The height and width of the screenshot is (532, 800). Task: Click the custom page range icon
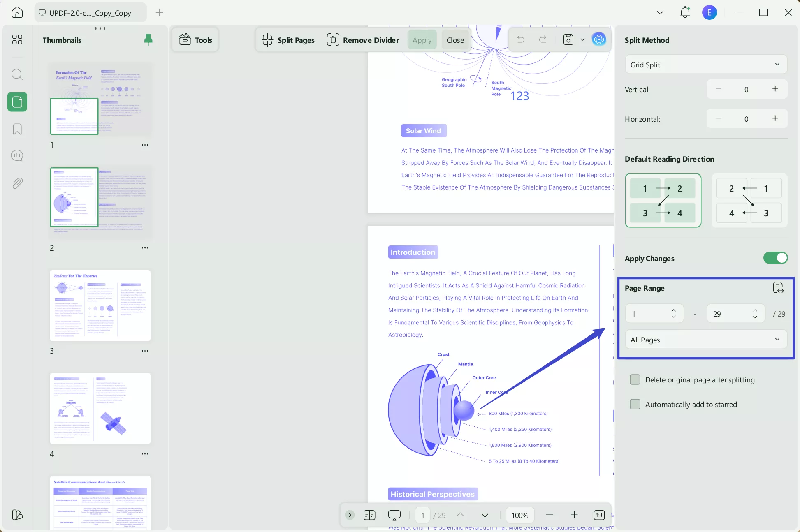coord(778,288)
